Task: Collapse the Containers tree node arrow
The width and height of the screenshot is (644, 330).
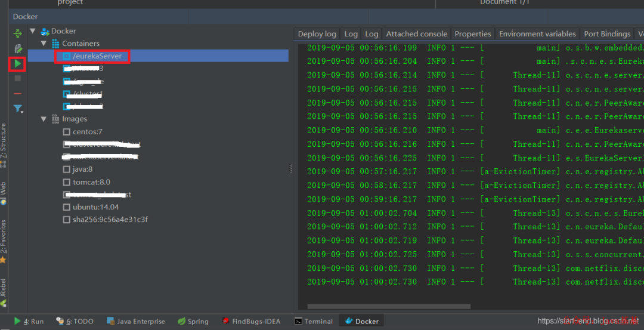Action: [44, 43]
